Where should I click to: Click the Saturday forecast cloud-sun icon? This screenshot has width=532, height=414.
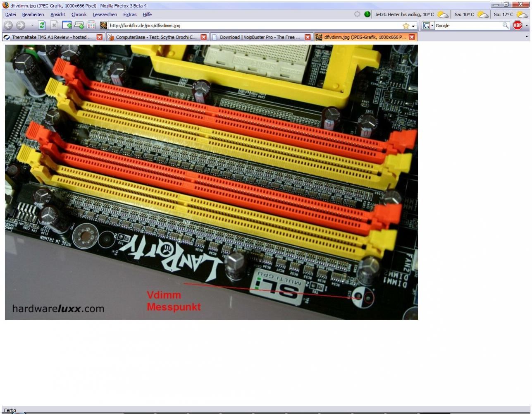pyautogui.click(x=483, y=14)
